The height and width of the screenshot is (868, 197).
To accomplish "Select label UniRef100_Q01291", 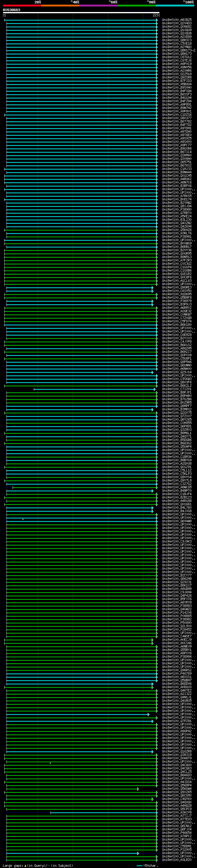I will point(177,467).
